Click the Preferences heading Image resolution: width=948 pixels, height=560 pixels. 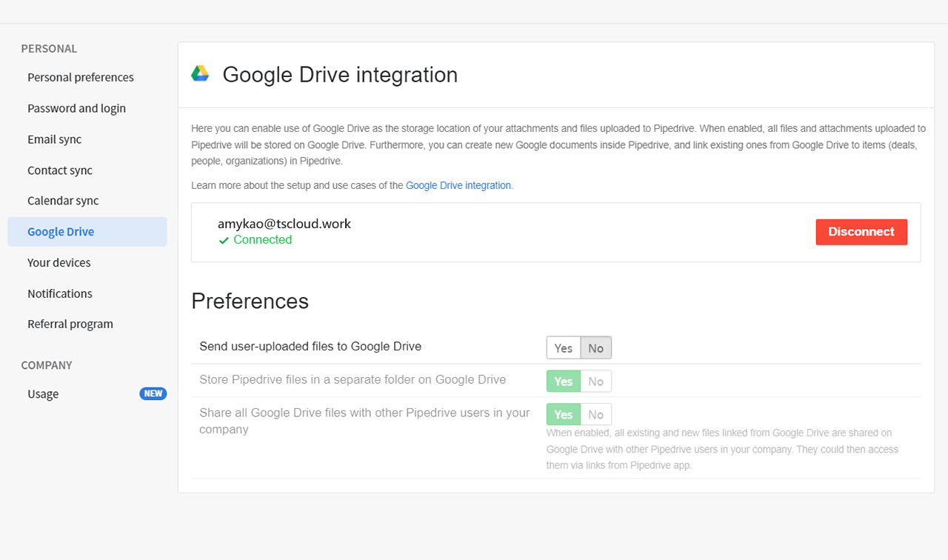click(x=250, y=301)
